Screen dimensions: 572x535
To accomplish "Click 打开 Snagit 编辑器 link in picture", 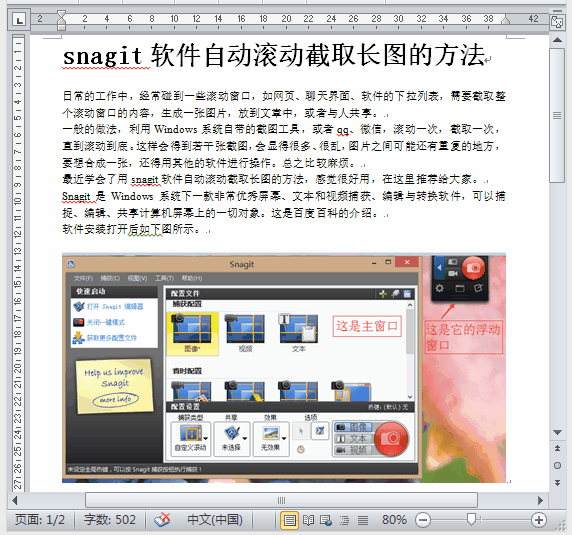I will coord(115,306).
